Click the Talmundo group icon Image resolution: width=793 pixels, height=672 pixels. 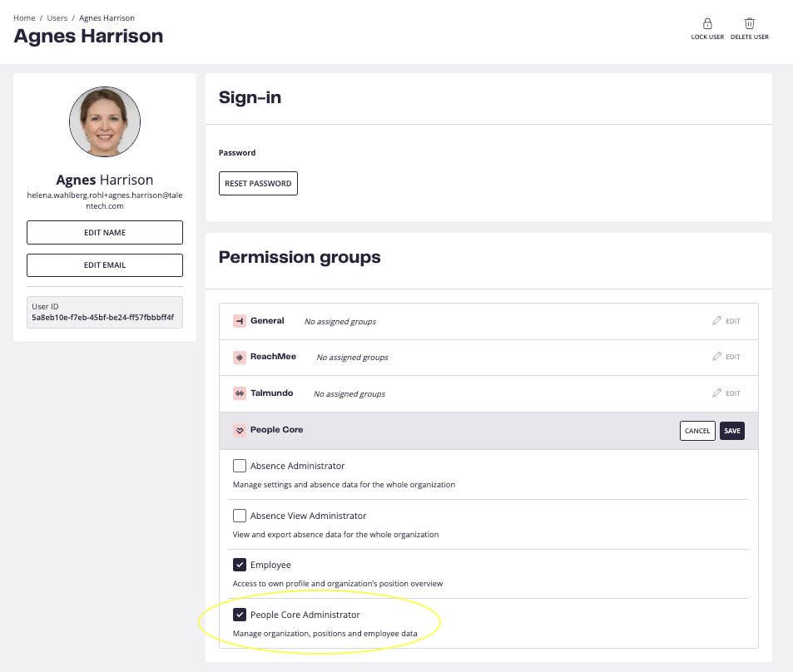239,393
